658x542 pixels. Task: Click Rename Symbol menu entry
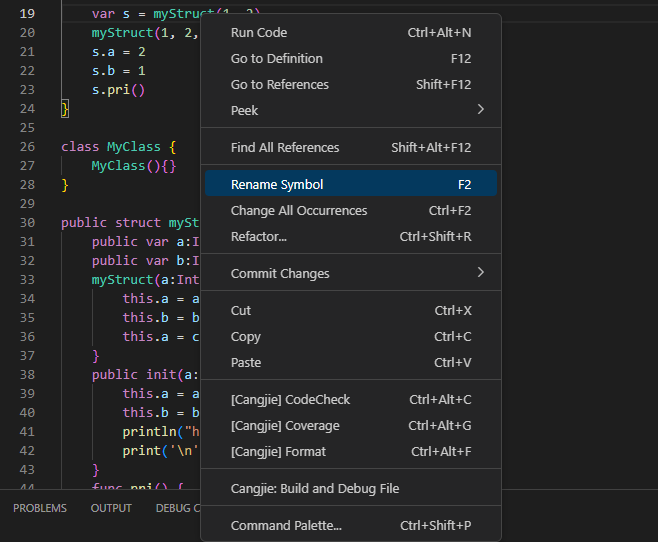pyautogui.click(x=277, y=184)
